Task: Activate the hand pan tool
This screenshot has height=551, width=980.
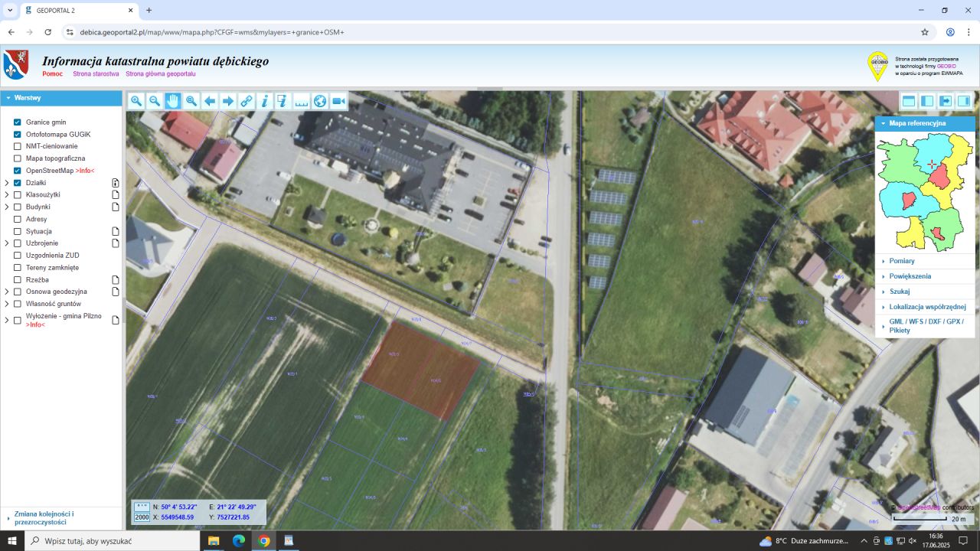Action: [x=173, y=101]
